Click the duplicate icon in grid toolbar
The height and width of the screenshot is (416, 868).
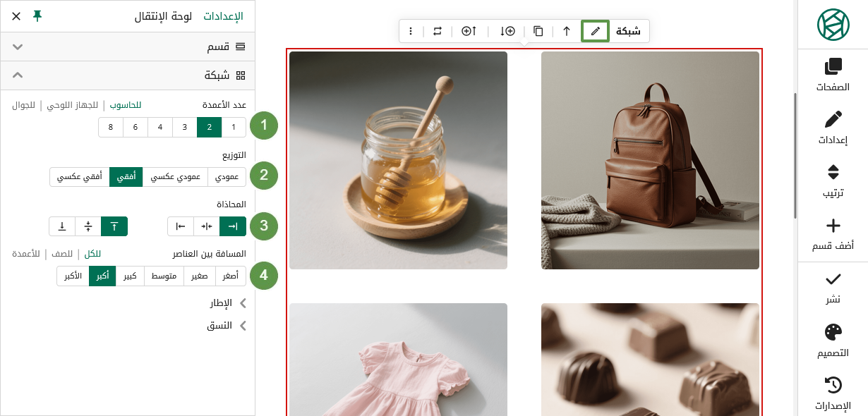tap(538, 31)
